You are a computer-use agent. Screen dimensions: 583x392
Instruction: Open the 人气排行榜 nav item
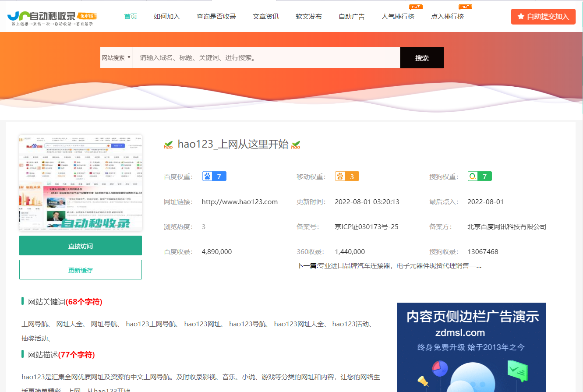(x=398, y=17)
